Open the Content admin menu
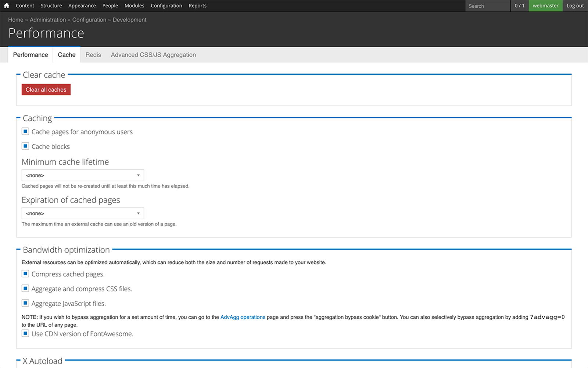The width and height of the screenshot is (588, 368). (x=25, y=6)
